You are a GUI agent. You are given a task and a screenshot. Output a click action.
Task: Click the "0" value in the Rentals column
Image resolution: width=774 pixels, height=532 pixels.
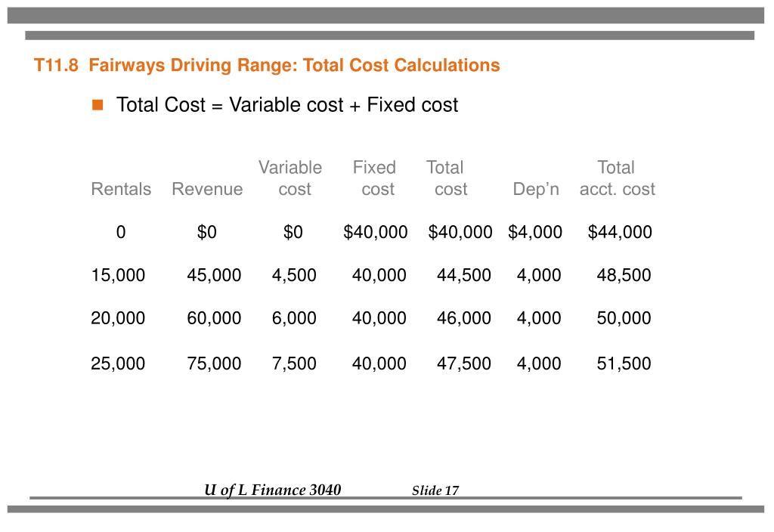pyautogui.click(x=121, y=232)
